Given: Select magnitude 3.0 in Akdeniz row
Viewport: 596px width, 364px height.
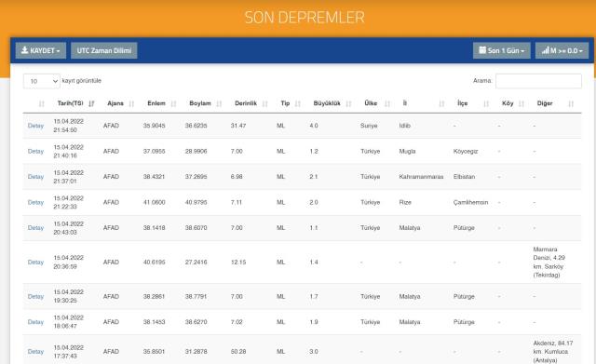Looking at the screenshot, I should click(x=314, y=352).
